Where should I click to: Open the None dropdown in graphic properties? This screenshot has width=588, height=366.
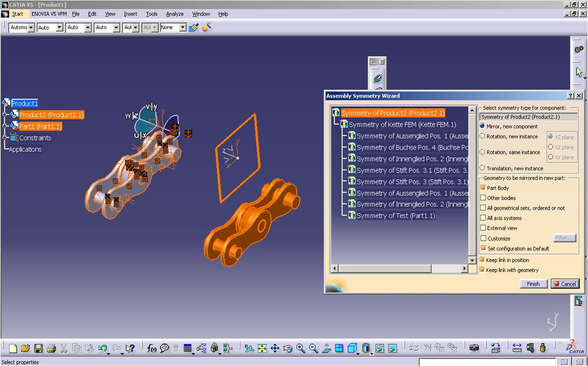[x=183, y=27]
